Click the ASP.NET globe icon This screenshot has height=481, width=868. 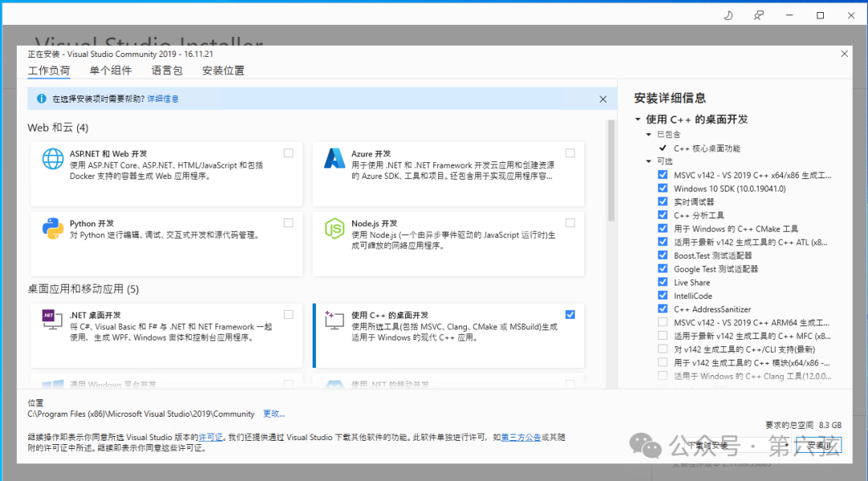pyautogui.click(x=52, y=159)
